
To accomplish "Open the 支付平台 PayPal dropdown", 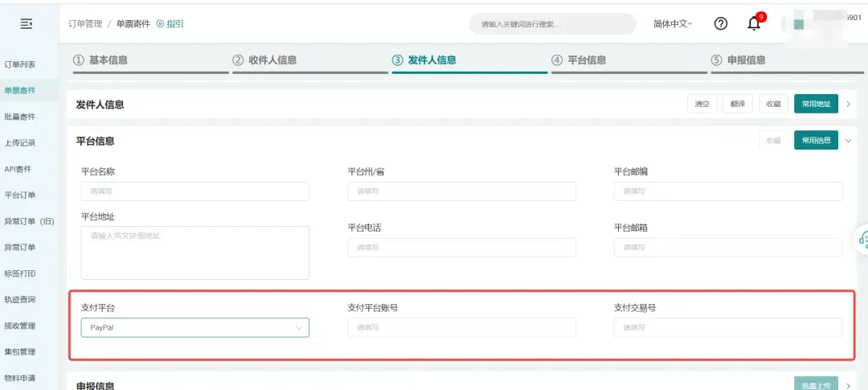I will click(194, 327).
